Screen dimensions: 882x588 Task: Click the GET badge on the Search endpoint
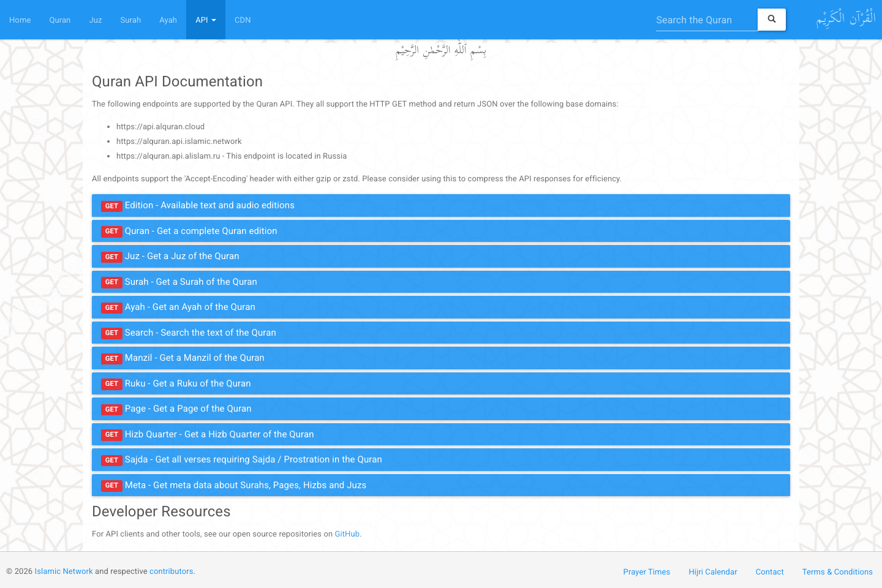[x=111, y=333]
